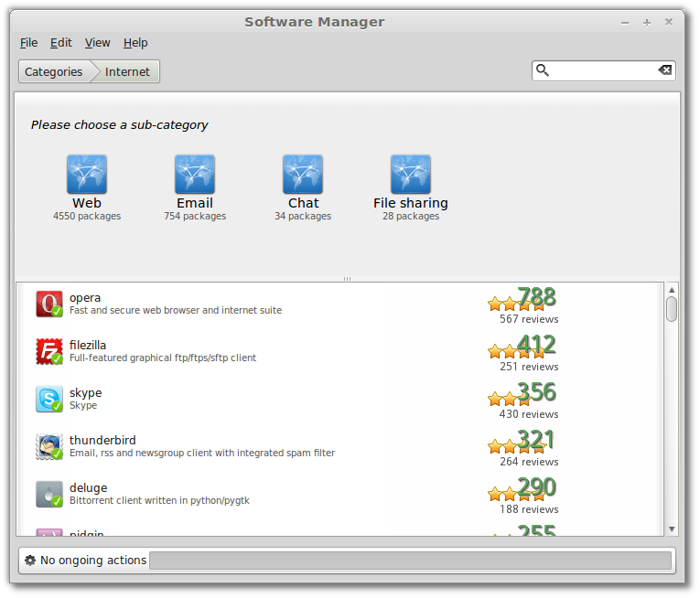Viewport: 700px width, 598px height.
Task: Select the skype package name
Action: pos(85,392)
